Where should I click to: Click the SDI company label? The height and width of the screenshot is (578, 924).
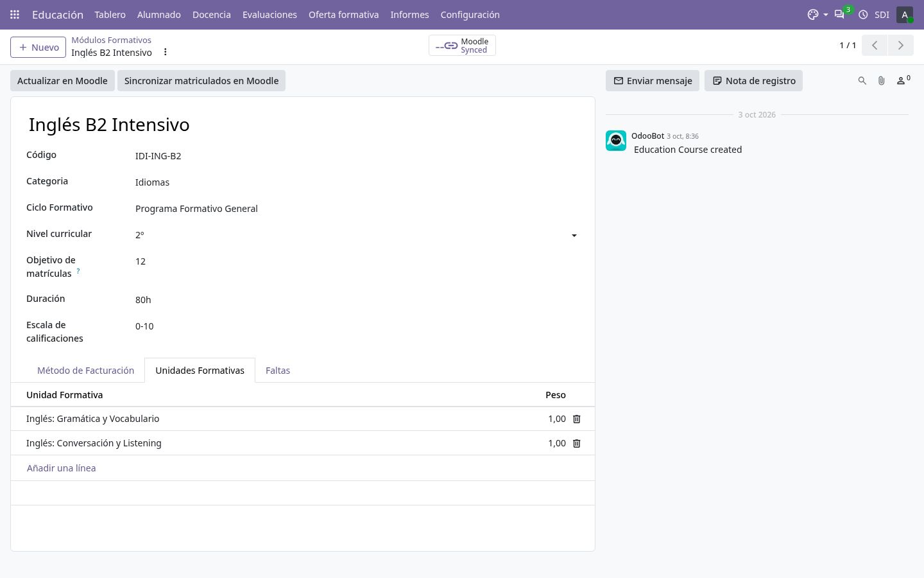click(x=882, y=14)
